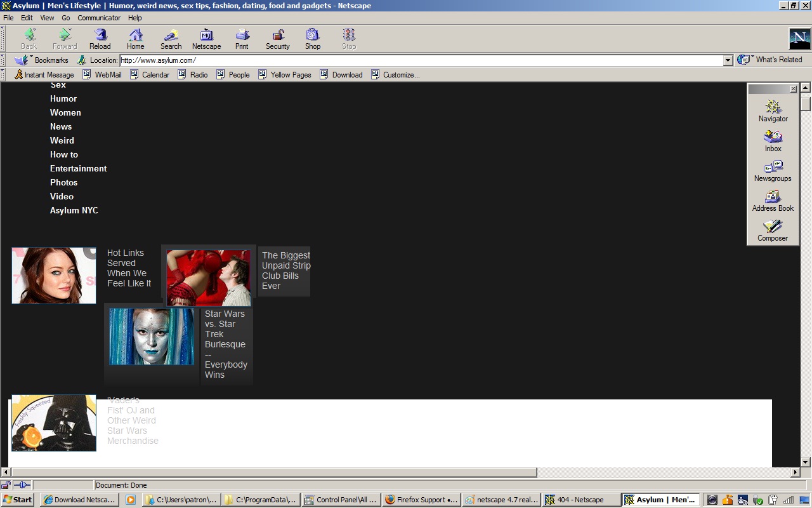
Task: Open Navigator from the floating component bar
Action: [773, 111]
